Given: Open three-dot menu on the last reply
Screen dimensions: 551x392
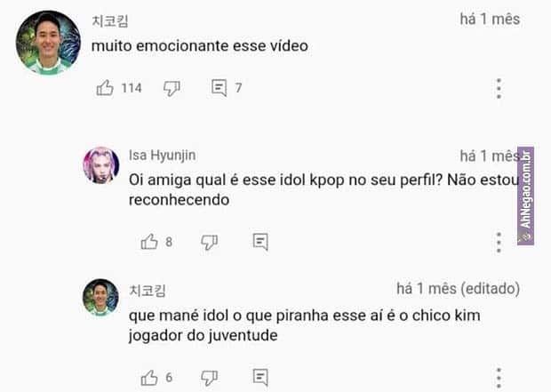Looking at the screenshot, I should click(x=499, y=378).
